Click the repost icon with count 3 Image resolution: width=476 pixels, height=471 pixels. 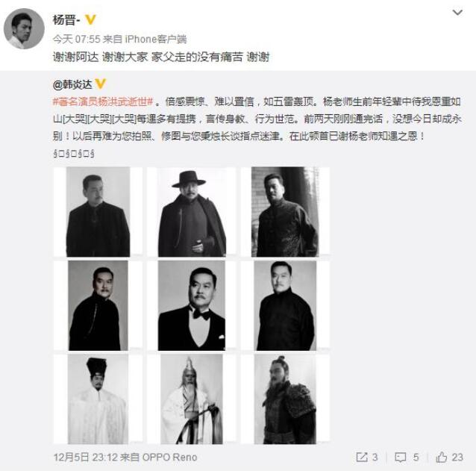(367, 457)
